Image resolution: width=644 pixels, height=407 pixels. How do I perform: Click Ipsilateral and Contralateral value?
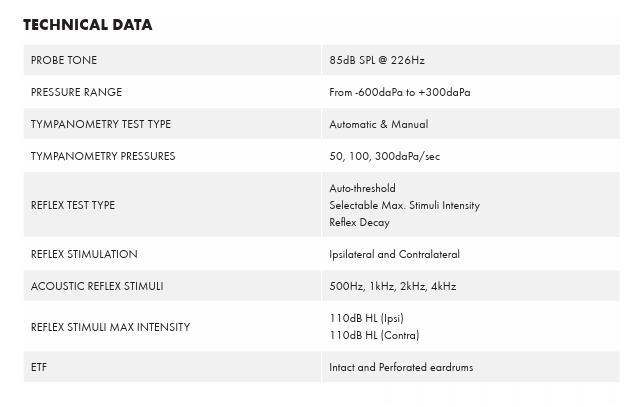pyautogui.click(x=394, y=254)
